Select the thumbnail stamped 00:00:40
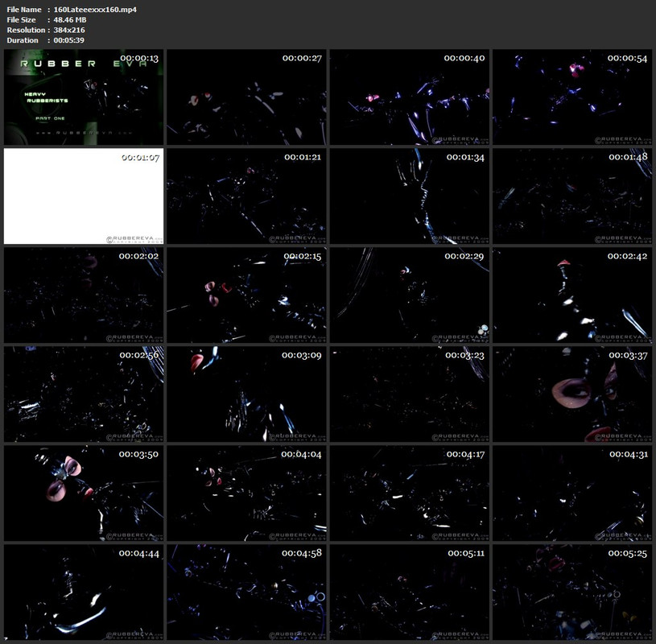This screenshot has height=644, width=656. point(410,97)
